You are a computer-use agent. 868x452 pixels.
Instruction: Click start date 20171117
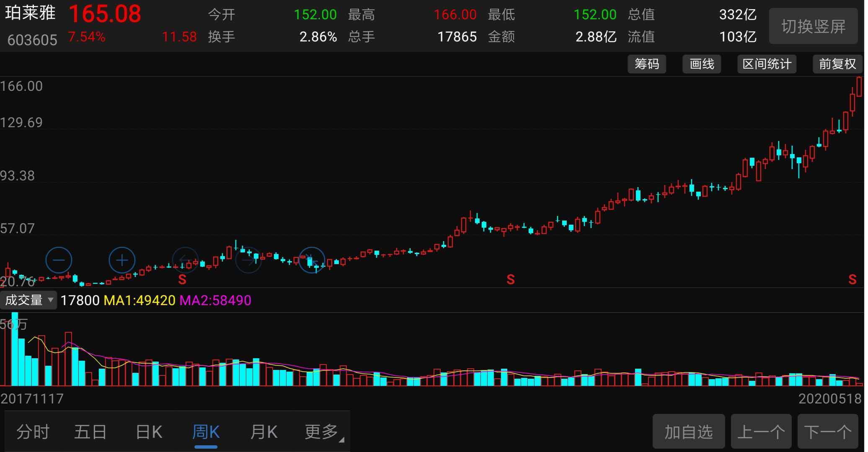pyautogui.click(x=32, y=398)
